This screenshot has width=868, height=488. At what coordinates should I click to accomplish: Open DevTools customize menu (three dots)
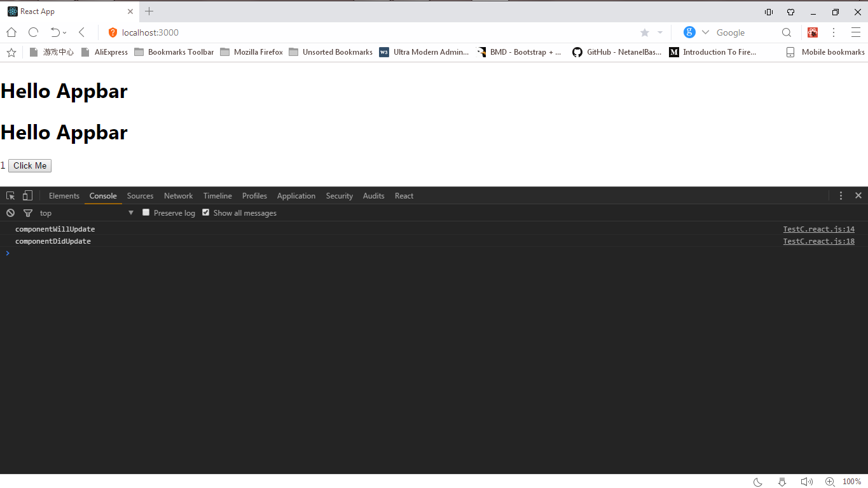pyautogui.click(x=841, y=196)
